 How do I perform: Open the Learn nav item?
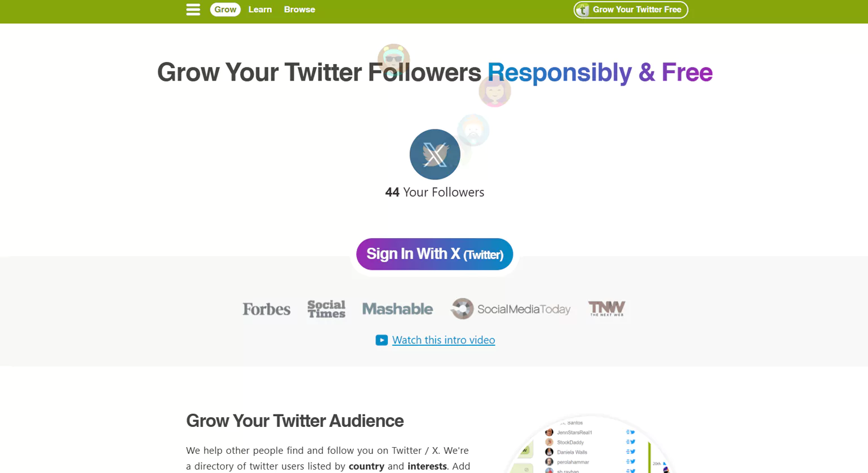[x=260, y=10]
